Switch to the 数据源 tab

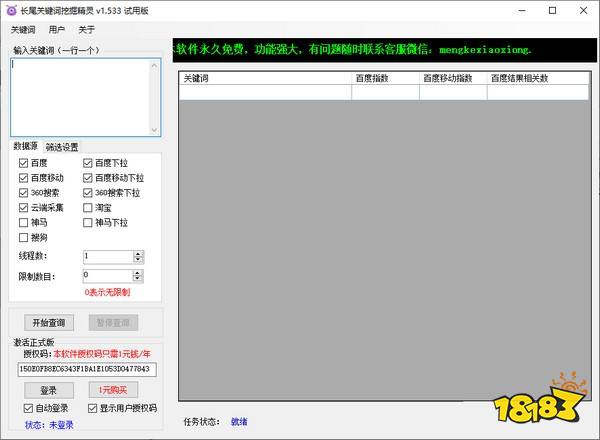click(x=26, y=146)
